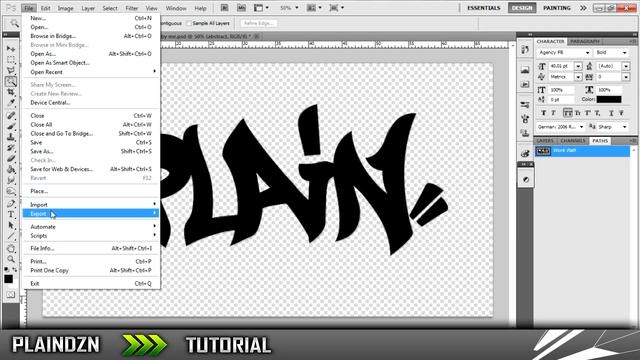
Task: Open the Import submenu
Action: click(x=91, y=204)
